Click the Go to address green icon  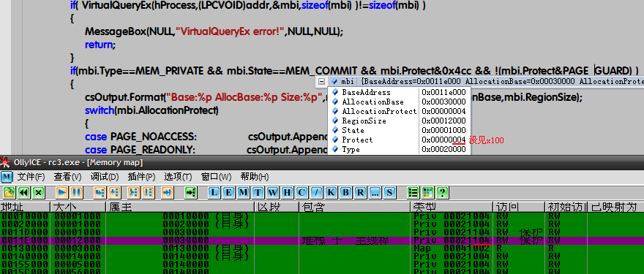coord(190,192)
